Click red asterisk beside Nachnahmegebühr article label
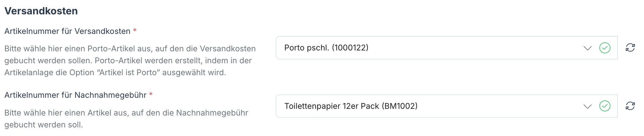 coord(151,94)
